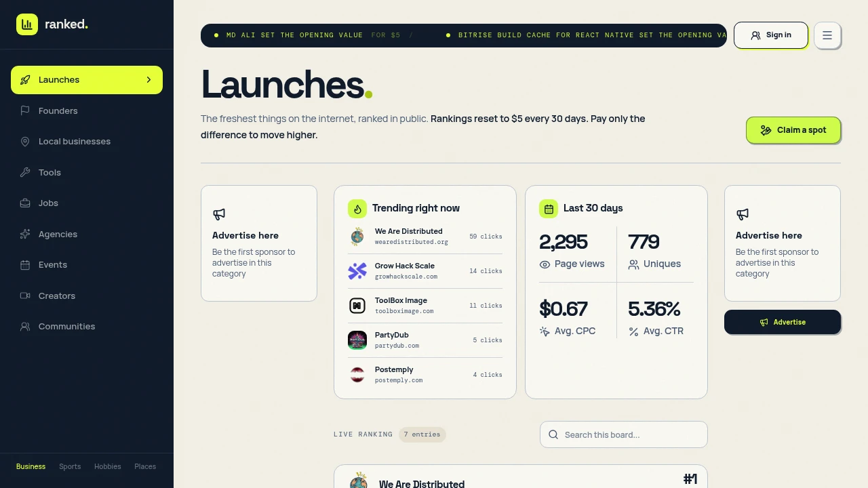Click the 14 clicks count

(486, 271)
